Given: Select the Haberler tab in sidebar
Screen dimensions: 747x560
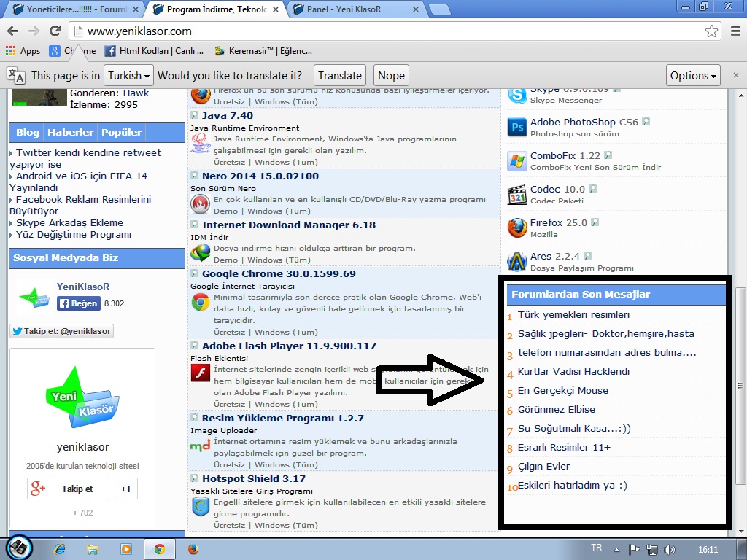Looking at the screenshot, I should click(71, 132).
